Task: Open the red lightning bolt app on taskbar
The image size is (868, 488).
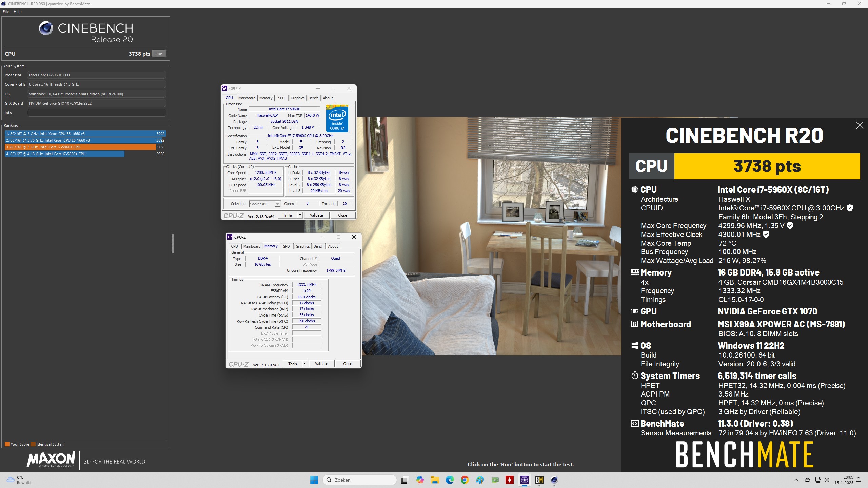Action: point(509,480)
